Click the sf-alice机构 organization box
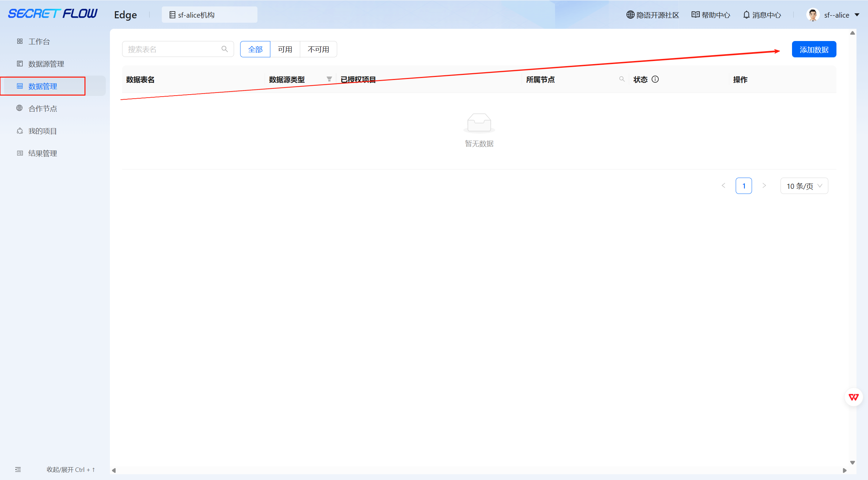Screen dimensions: 868x480 pos(210,15)
